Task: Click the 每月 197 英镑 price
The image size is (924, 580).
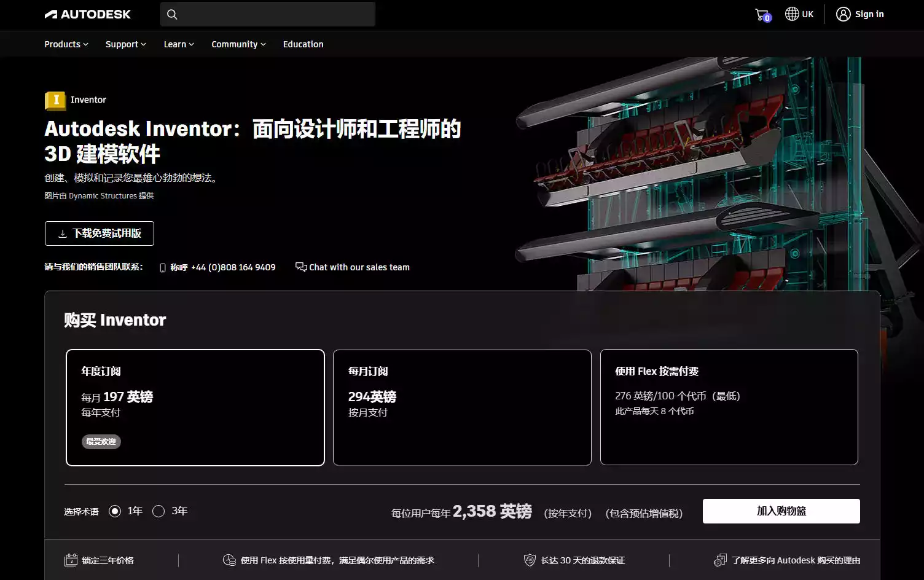Action: tap(117, 397)
